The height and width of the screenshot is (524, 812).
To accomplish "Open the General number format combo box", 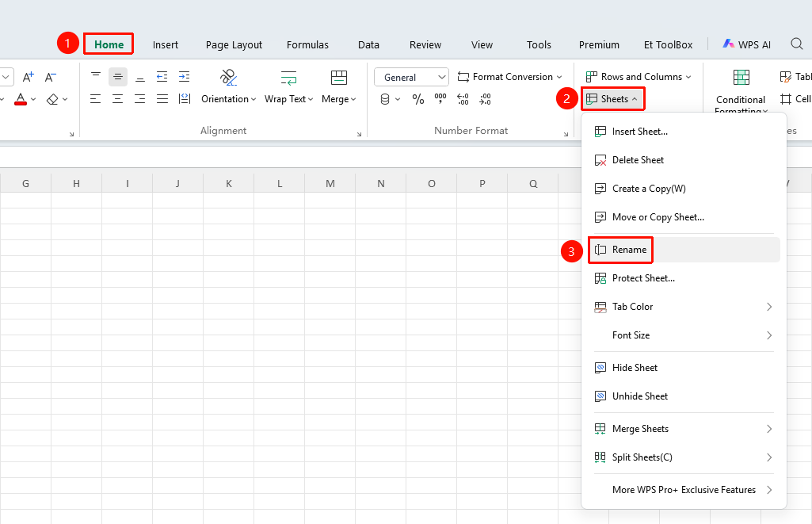I will [412, 77].
